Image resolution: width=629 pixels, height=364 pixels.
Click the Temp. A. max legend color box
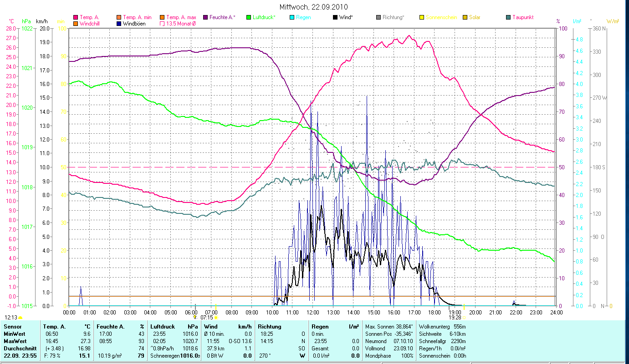[162, 18]
